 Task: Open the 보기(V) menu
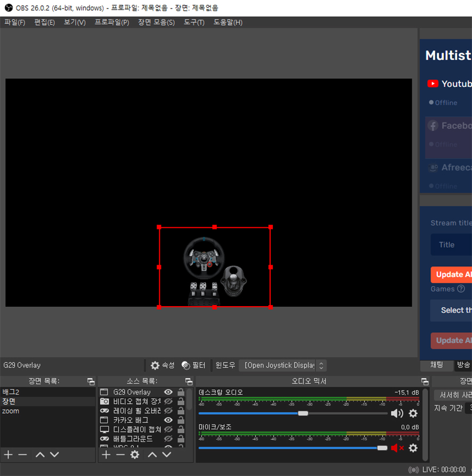click(75, 22)
